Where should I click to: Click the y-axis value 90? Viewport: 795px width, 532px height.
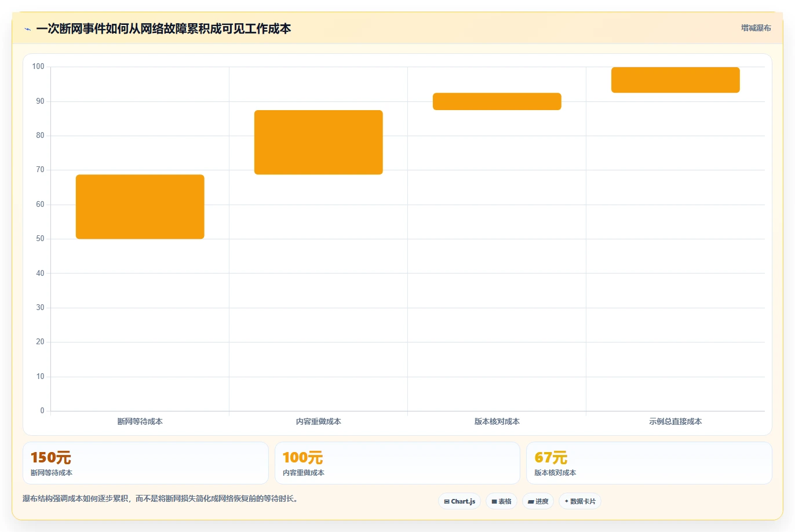click(40, 101)
